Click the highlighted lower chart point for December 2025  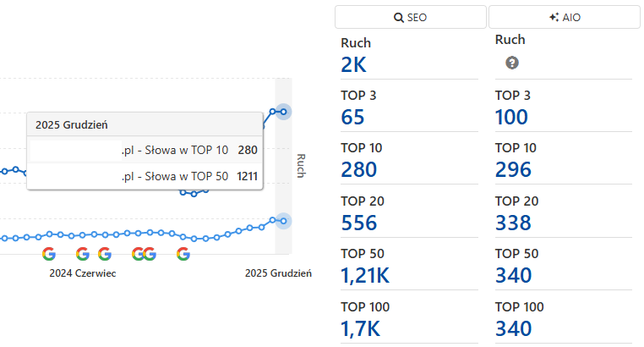tap(283, 221)
